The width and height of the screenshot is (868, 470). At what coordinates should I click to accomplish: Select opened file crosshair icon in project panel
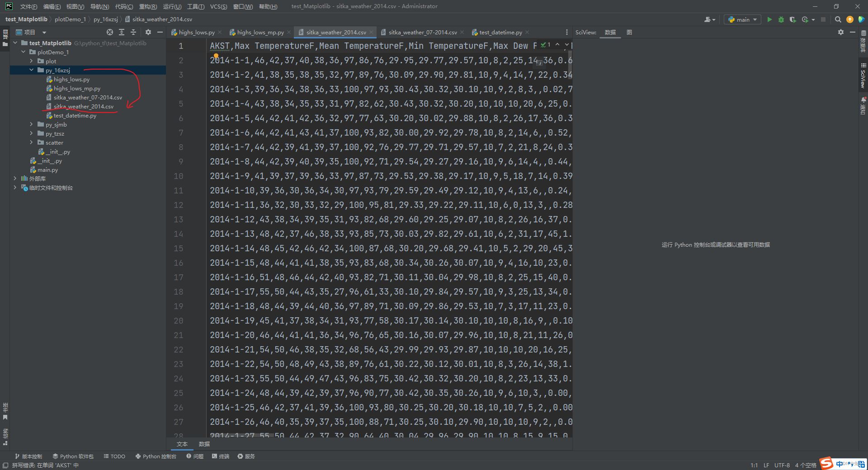pos(110,32)
